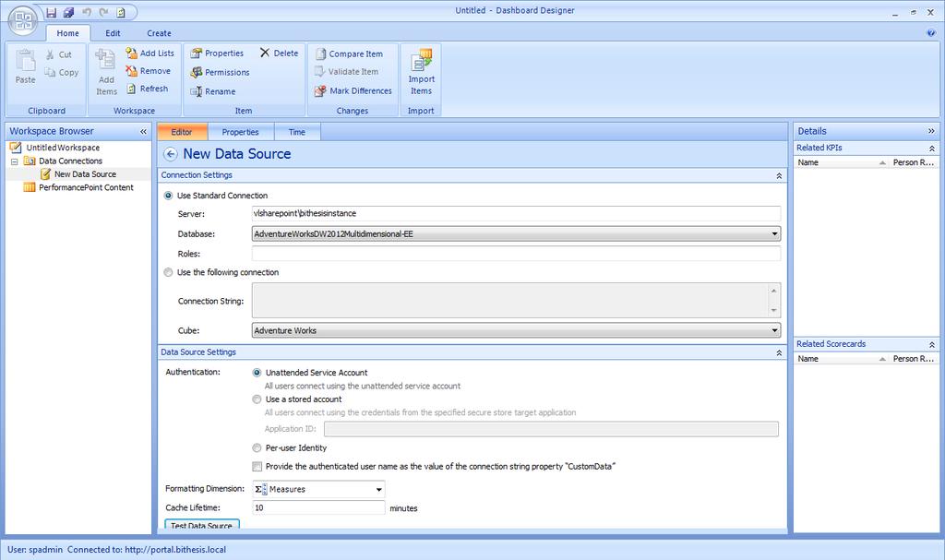Click the Cache Lifetime minutes field
Image resolution: width=945 pixels, height=560 pixels.
coord(318,508)
